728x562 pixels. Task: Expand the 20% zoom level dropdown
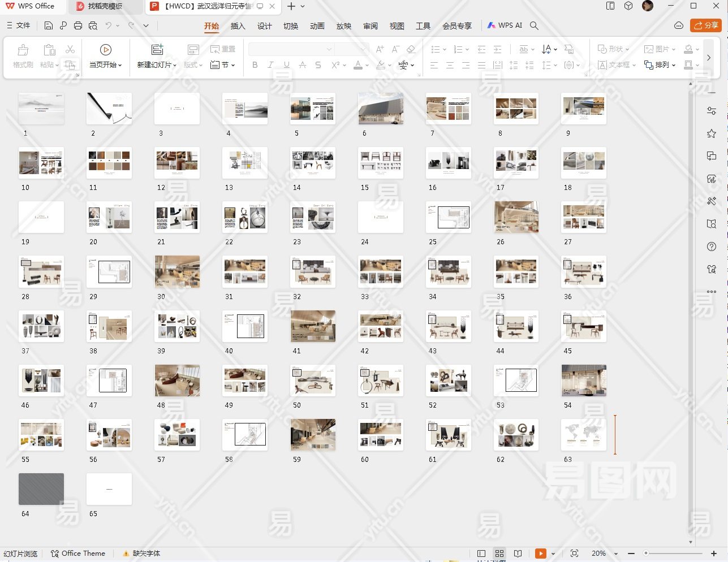point(616,554)
